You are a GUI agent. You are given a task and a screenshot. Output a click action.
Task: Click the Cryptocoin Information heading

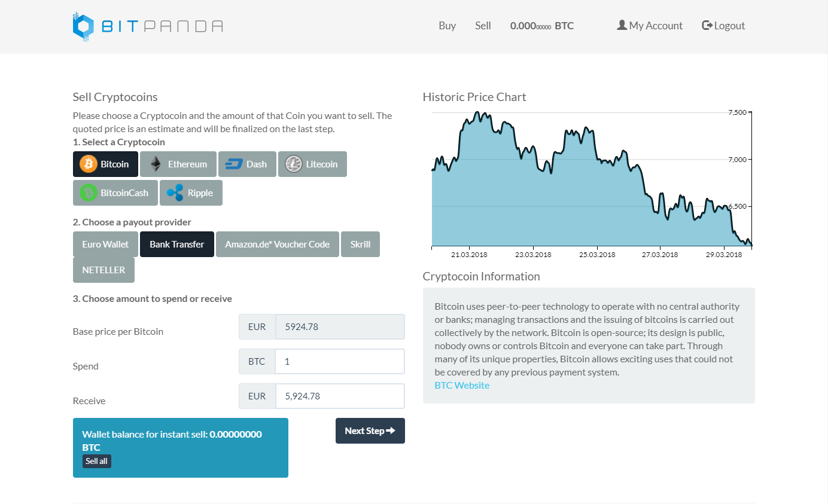point(481,276)
